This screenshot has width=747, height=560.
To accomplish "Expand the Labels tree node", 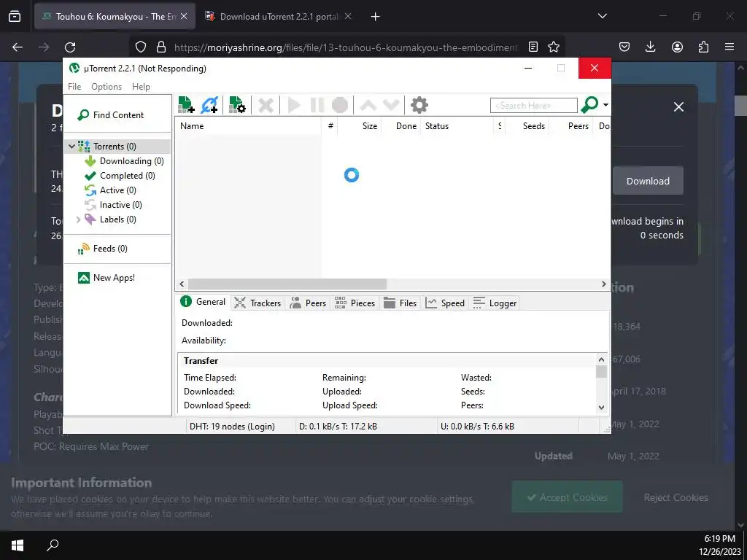I will pyautogui.click(x=78, y=219).
